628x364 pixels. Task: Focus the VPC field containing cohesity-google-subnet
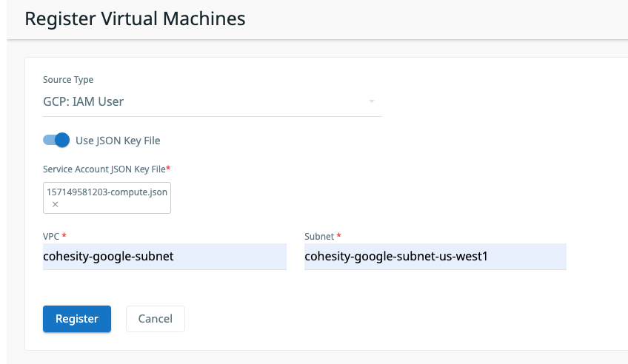point(164,257)
